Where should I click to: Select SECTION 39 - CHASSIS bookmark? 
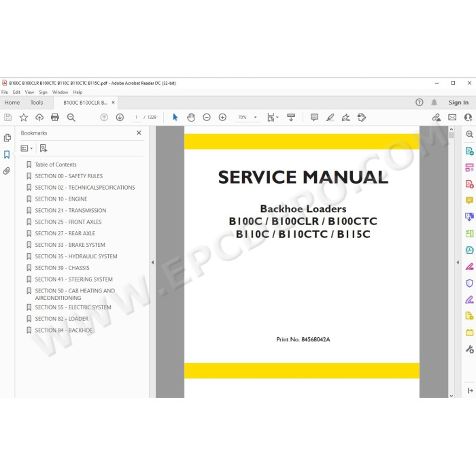click(x=62, y=268)
